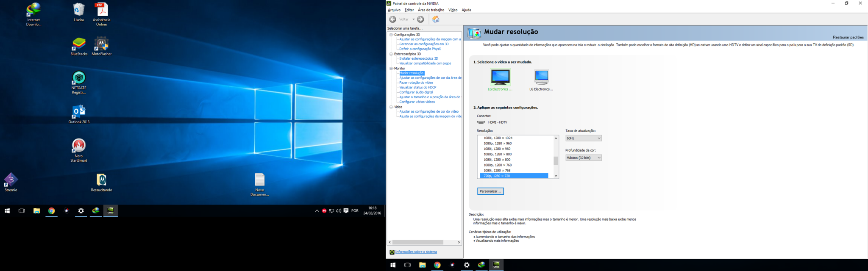Open the Outlook 2013 desktop shortcut
868x271 pixels.
pos(79,114)
